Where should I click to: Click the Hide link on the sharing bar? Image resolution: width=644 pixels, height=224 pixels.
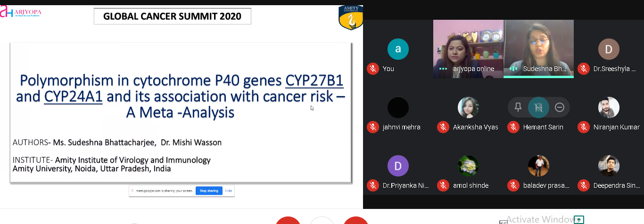(228, 191)
